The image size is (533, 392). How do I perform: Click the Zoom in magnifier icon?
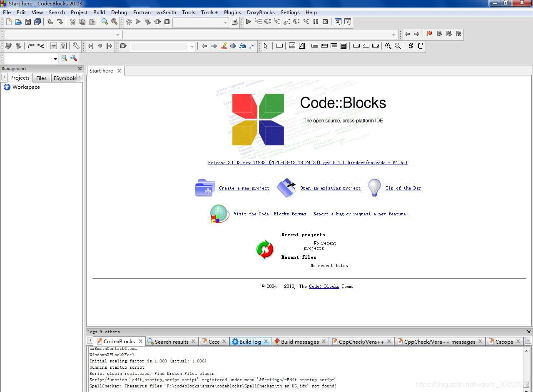(x=388, y=46)
